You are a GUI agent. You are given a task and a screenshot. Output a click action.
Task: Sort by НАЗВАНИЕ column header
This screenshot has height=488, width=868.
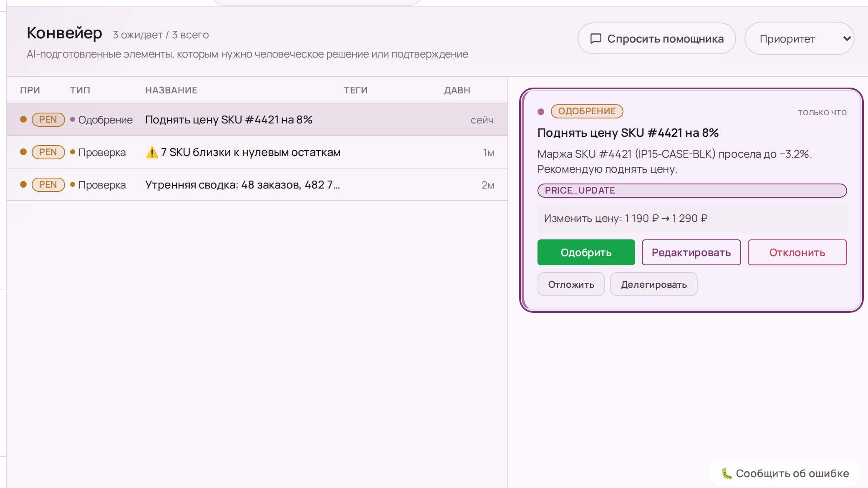click(x=171, y=90)
